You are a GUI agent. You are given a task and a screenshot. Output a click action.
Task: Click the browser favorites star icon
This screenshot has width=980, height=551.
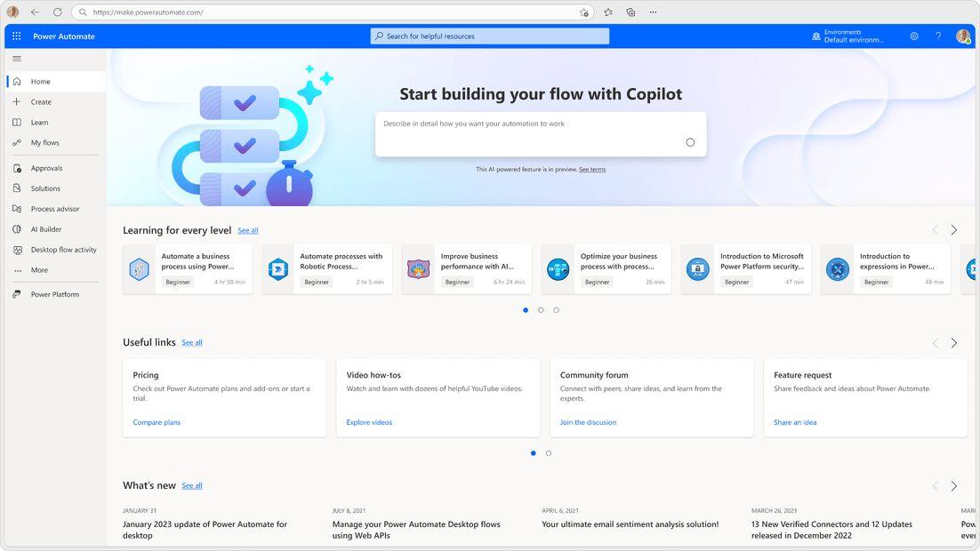pos(608,12)
